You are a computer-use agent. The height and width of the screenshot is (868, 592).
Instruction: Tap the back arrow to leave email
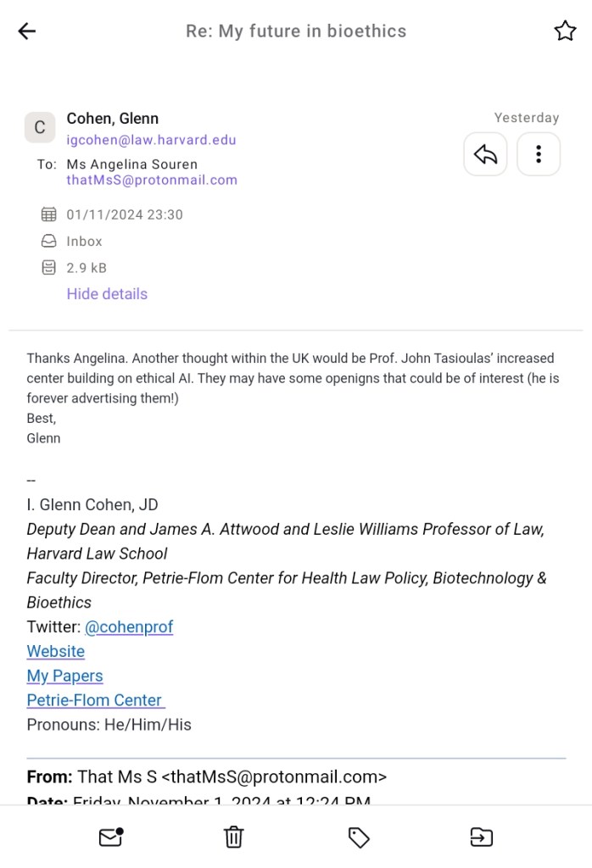[27, 31]
